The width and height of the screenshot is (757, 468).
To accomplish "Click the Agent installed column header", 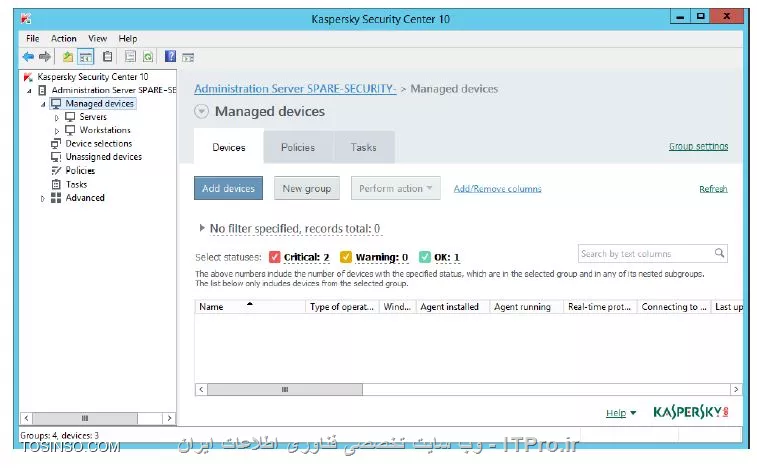I will (x=453, y=307).
